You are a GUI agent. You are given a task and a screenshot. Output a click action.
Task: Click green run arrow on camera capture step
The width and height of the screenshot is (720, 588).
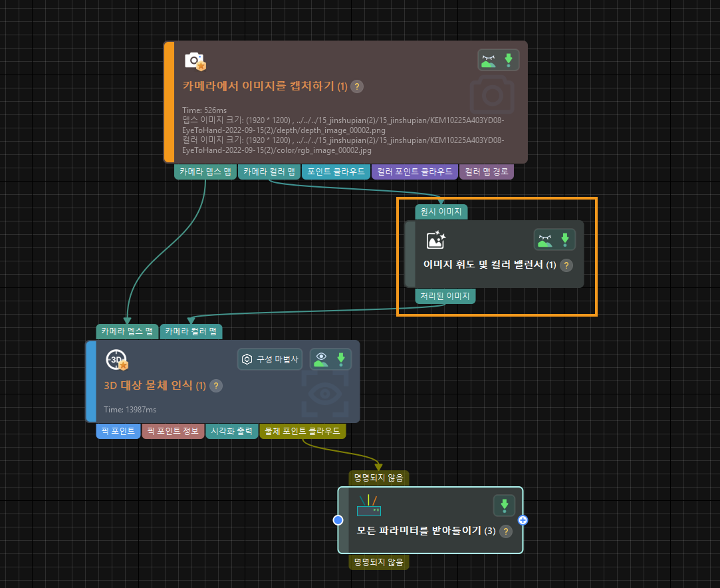[x=509, y=60]
